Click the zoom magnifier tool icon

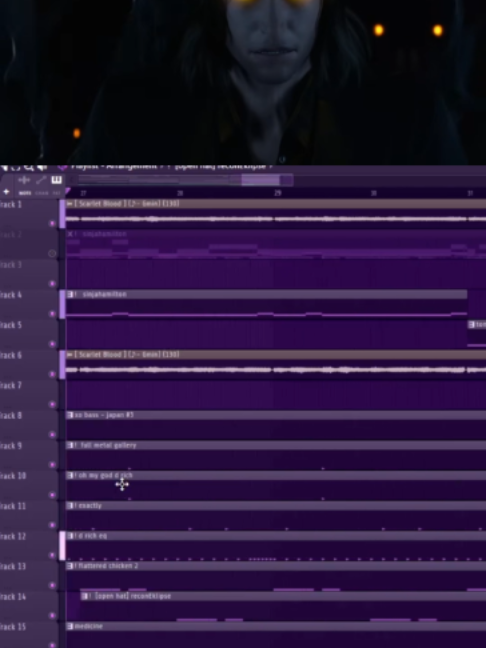coord(29,167)
